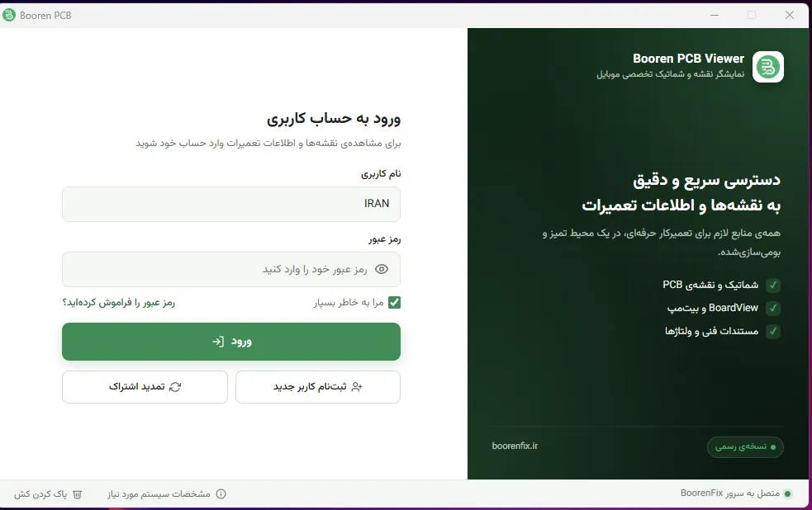The height and width of the screenshot is (510, 812).
Task: Click the 'تمدید اشتراک' renew subscription button
Action: [x=145, y=387]
